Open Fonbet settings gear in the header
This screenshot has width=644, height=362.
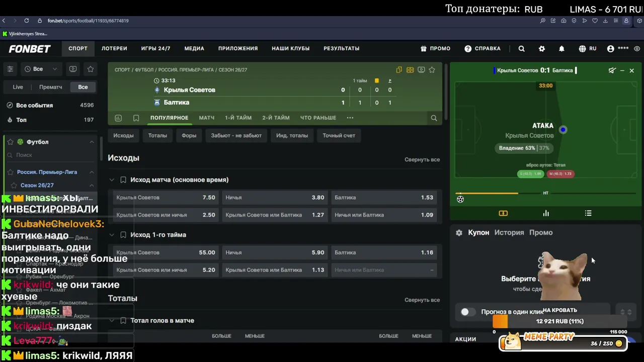pos(542,49)
